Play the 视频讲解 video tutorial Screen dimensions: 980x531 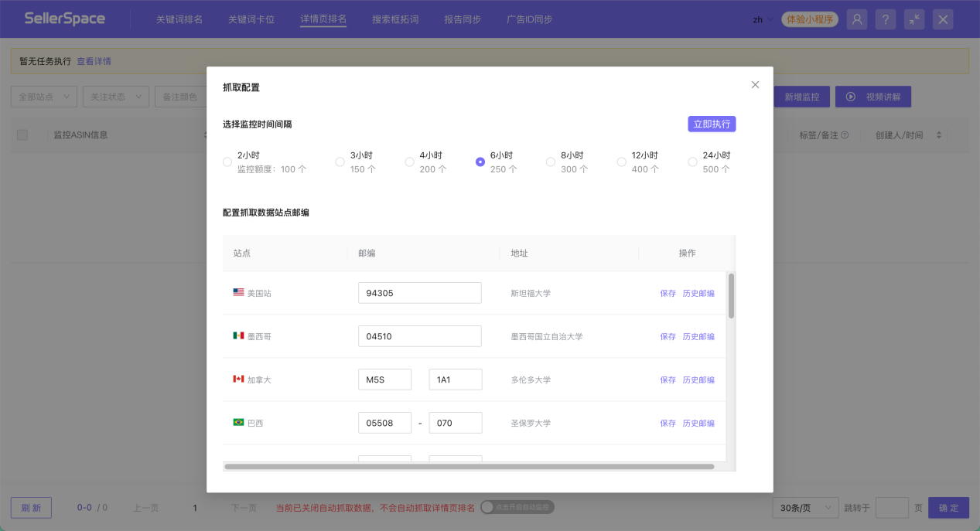click(873, 96)
